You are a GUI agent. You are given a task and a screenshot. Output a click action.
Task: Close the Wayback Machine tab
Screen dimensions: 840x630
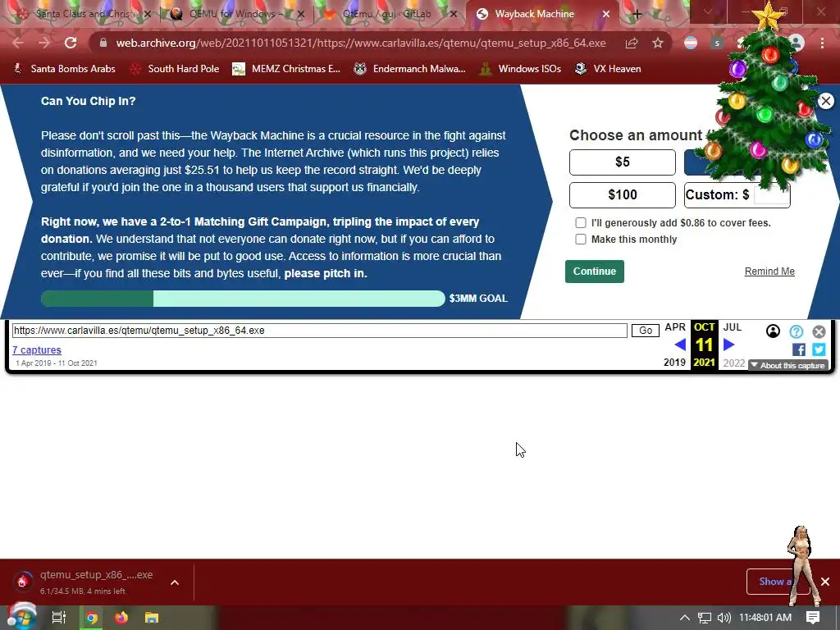[x=606, y=14]
